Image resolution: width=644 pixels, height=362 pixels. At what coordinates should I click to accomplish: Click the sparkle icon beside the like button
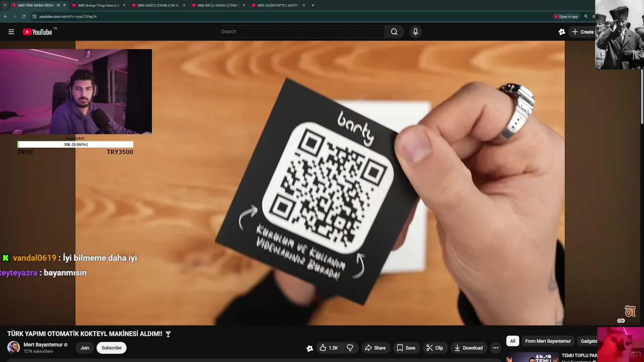[x=309, y=348]
